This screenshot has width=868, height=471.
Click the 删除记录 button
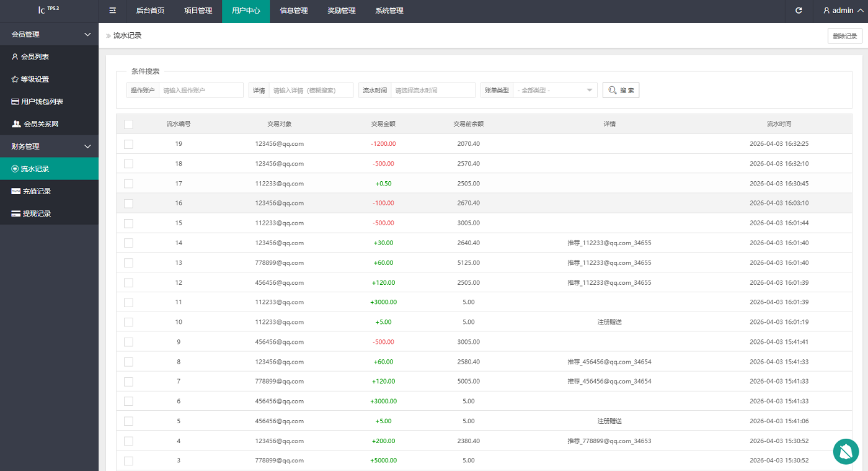pos(844,36)
